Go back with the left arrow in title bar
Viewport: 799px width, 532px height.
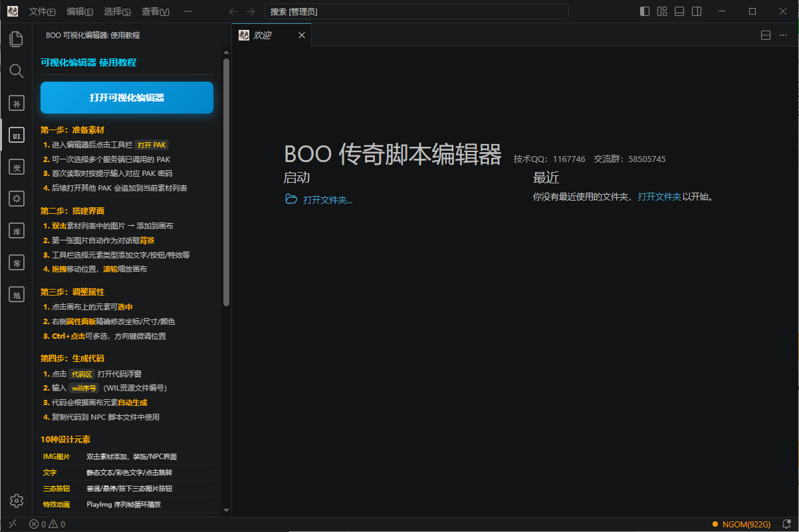233,11
